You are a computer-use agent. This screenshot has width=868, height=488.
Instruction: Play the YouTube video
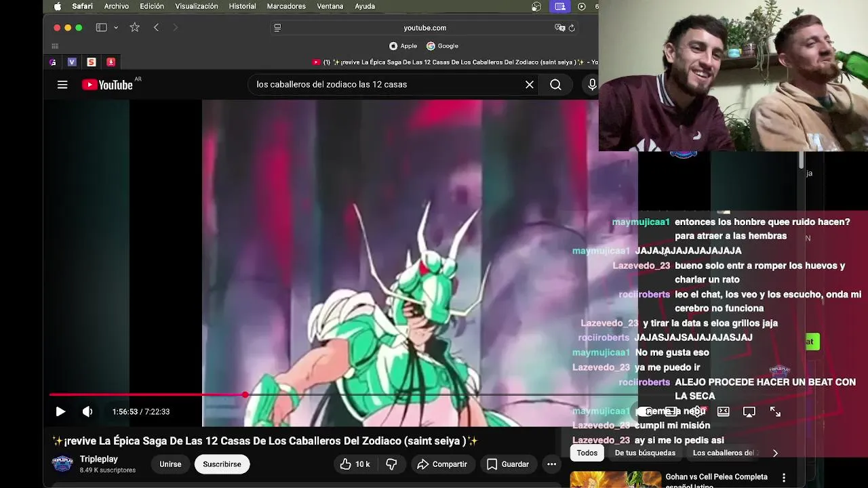click(60, 411)
